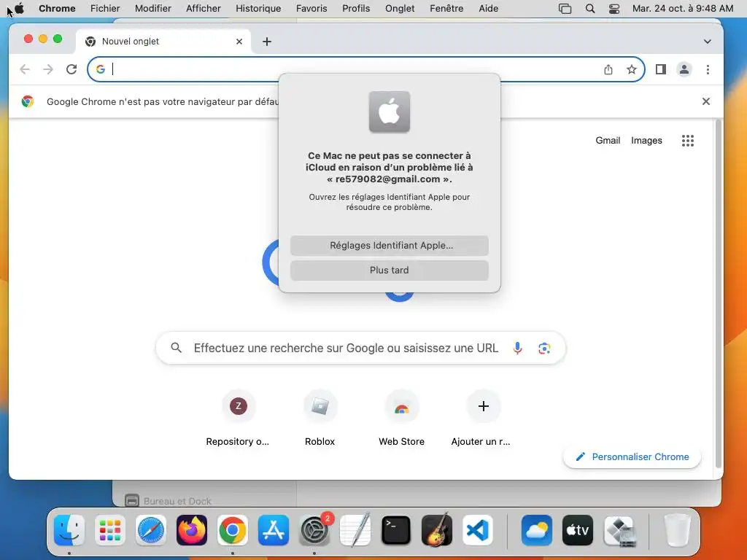This screenshot has width=747, height=560.
Task: Toggle the Chrome side panel
Action: [660, 69]
